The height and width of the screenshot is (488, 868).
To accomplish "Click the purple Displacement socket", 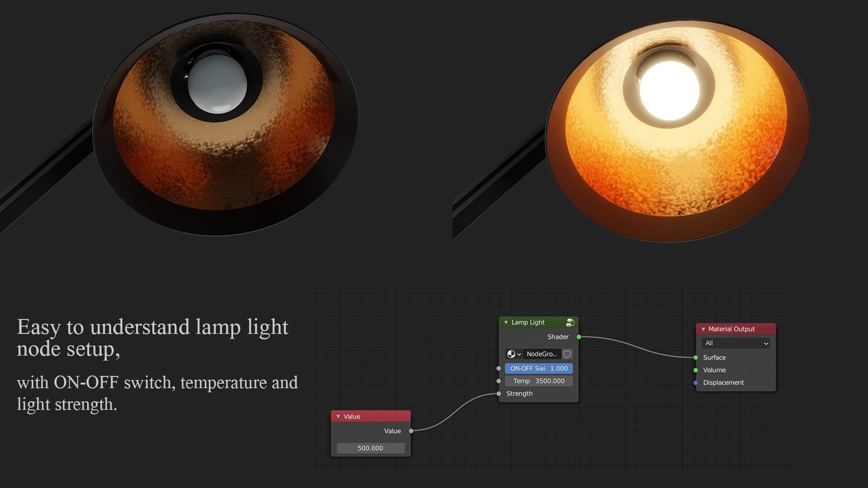I will pos(696,383).
